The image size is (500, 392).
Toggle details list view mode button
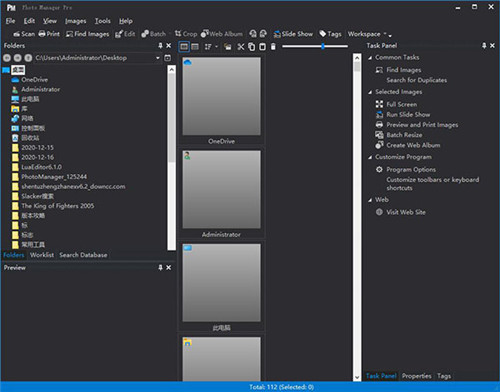coord(195,47)
